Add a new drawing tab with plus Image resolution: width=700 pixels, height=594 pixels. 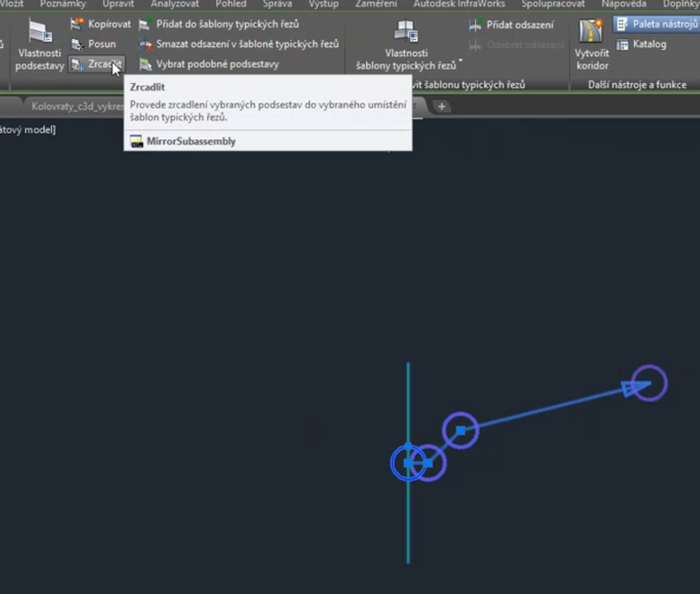pos(442,106)
